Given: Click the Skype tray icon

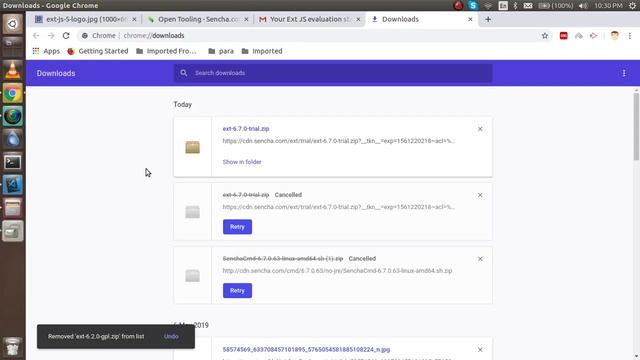Looking at the screenshot, I should [x=473, y=5].
